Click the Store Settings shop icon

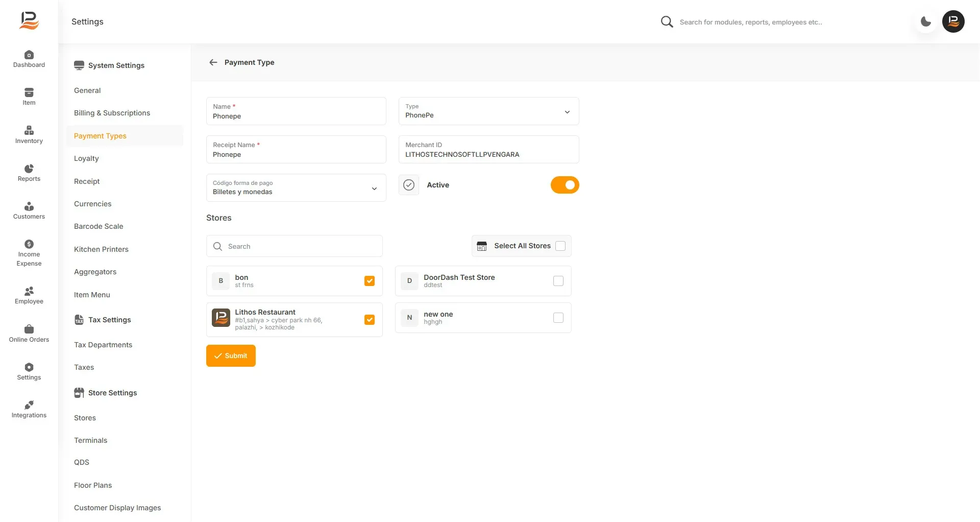coord(79,393)
